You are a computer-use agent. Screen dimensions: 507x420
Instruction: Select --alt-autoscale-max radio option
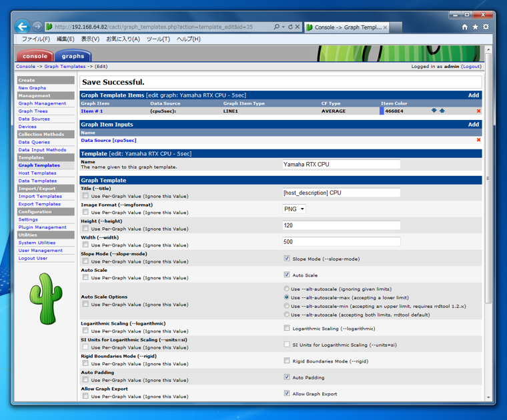pyautogui.click(x=286, y=297)
